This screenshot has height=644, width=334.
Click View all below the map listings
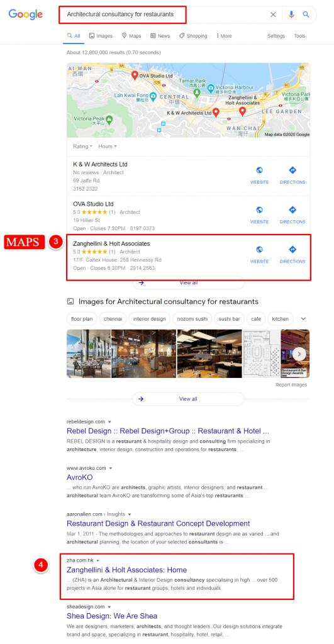[188, 282]
